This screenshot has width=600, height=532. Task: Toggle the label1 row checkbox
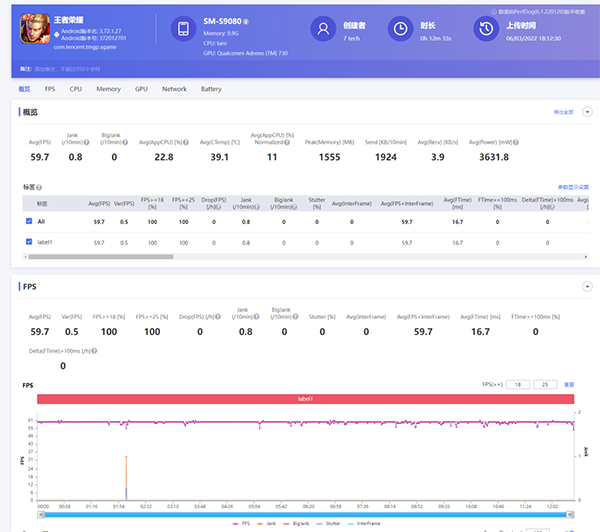29,242
